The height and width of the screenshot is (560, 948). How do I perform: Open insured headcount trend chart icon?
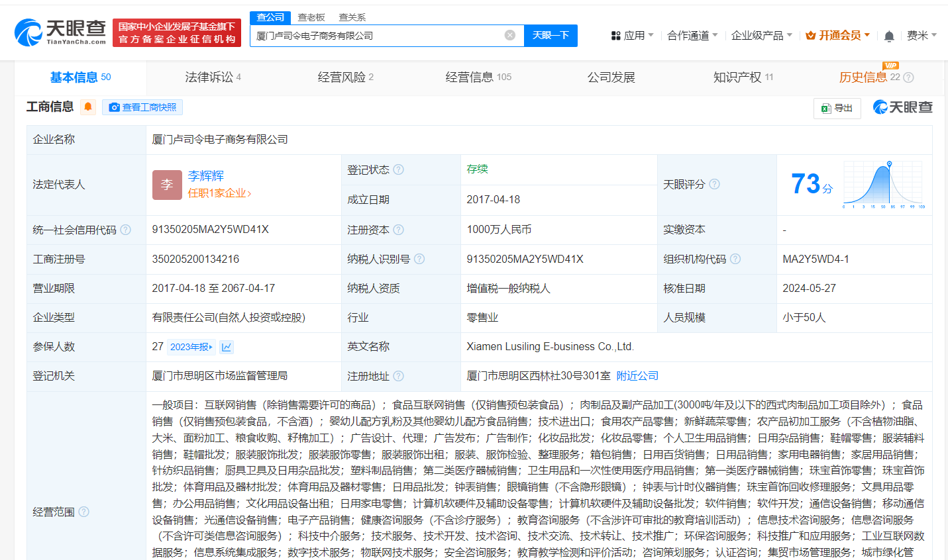tap(227, 347)
